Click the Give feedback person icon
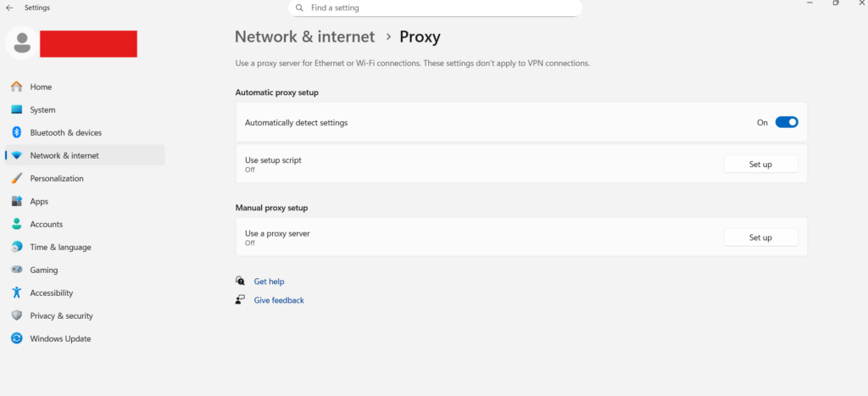The width and height of the screenshot is (868, 396). click(240, 299)
